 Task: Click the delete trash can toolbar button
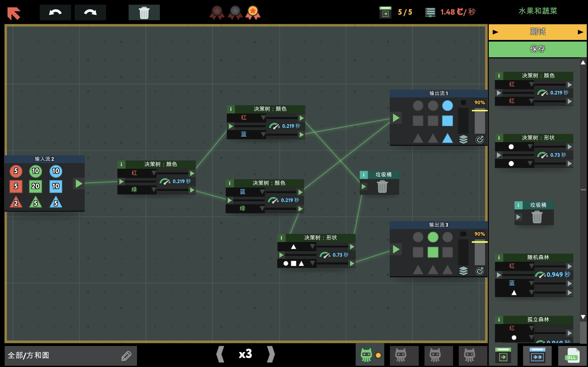click(144, 12)
